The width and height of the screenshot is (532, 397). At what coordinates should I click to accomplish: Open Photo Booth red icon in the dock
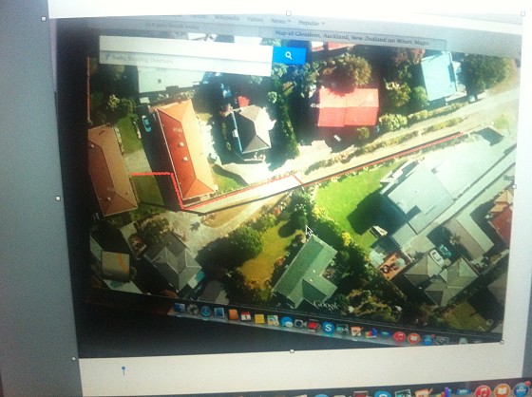coord(313,326)
